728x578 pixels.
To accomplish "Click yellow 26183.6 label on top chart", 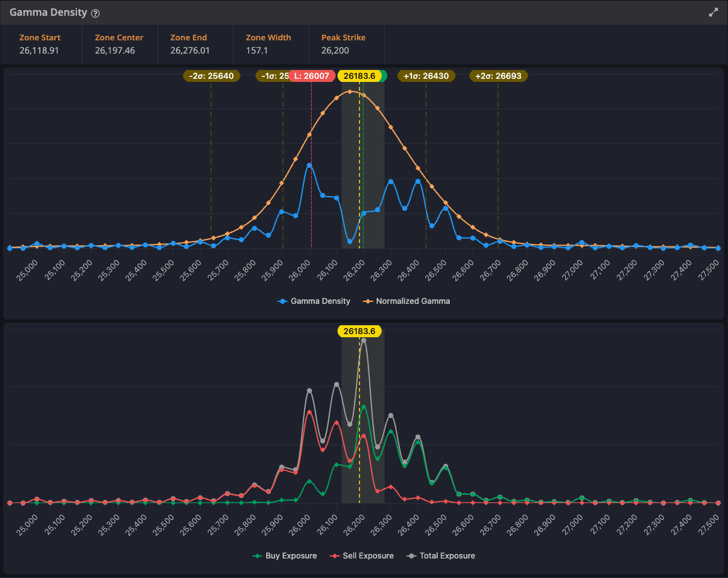I will click(359, 76).
